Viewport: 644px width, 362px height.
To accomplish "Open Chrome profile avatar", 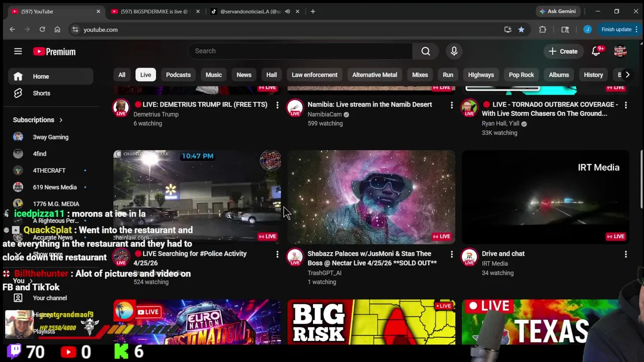I will coord(587,30).
